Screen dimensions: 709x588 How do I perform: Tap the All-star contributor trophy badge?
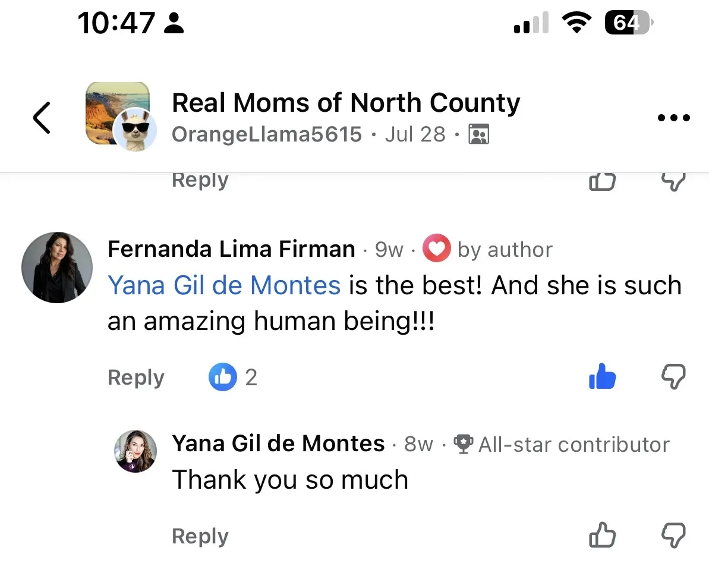point(464,444)
